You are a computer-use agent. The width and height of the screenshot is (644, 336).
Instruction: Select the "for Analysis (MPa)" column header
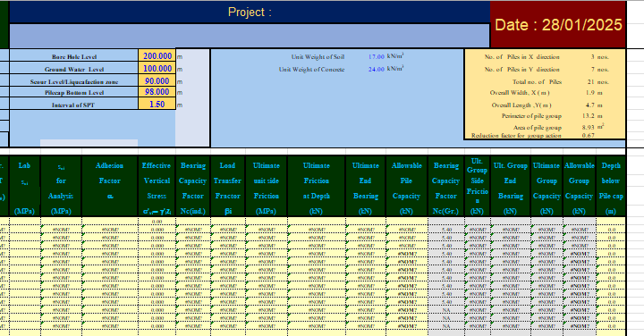pos(61,187)
